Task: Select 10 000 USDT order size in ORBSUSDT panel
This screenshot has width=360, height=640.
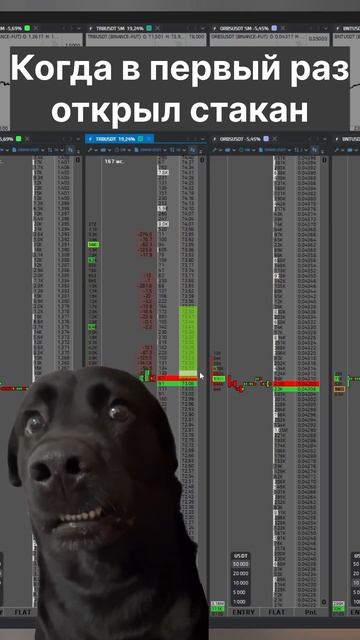Action: pyautogui.click(x=240, y=583)
